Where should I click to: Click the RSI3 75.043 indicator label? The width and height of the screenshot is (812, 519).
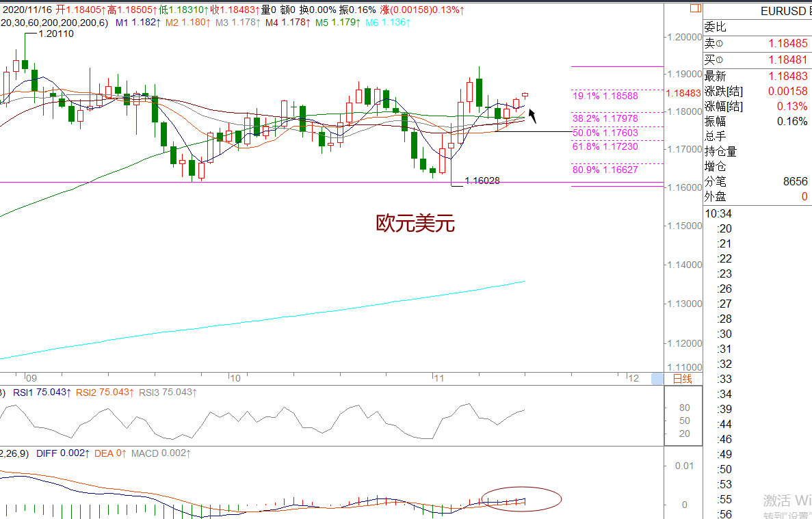(168, 392)
